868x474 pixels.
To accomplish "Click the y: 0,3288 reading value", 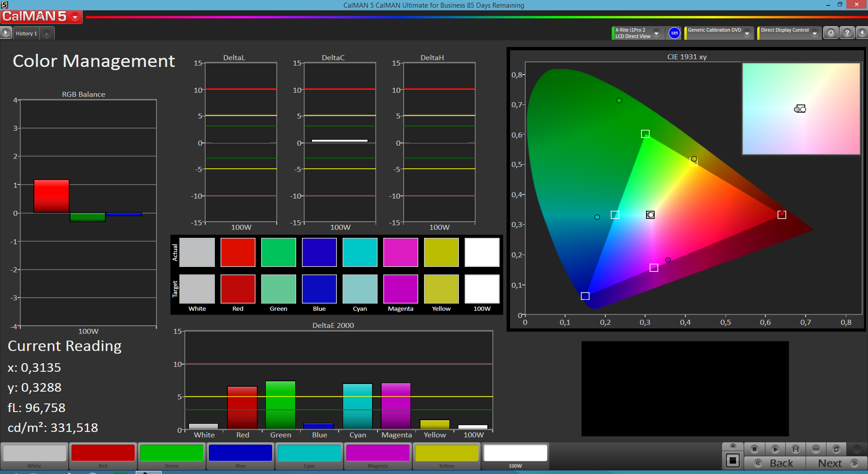I will (34, 387).
